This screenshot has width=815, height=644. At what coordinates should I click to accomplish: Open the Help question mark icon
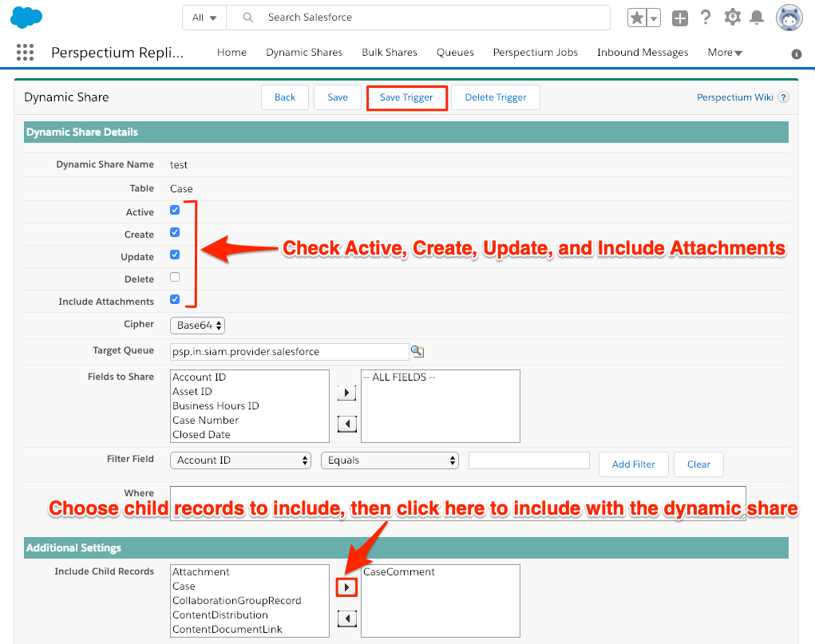click(706, 17)
